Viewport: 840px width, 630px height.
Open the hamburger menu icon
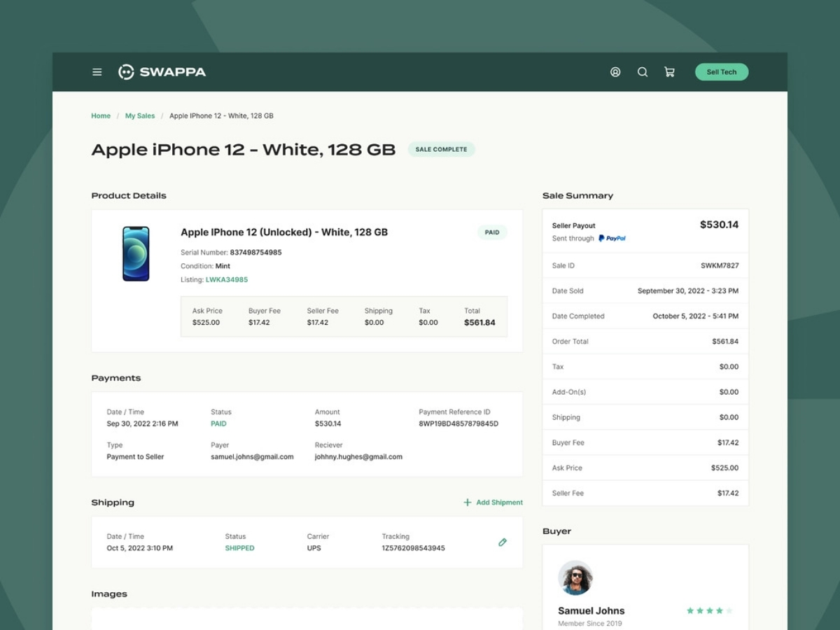pos(97,72)
